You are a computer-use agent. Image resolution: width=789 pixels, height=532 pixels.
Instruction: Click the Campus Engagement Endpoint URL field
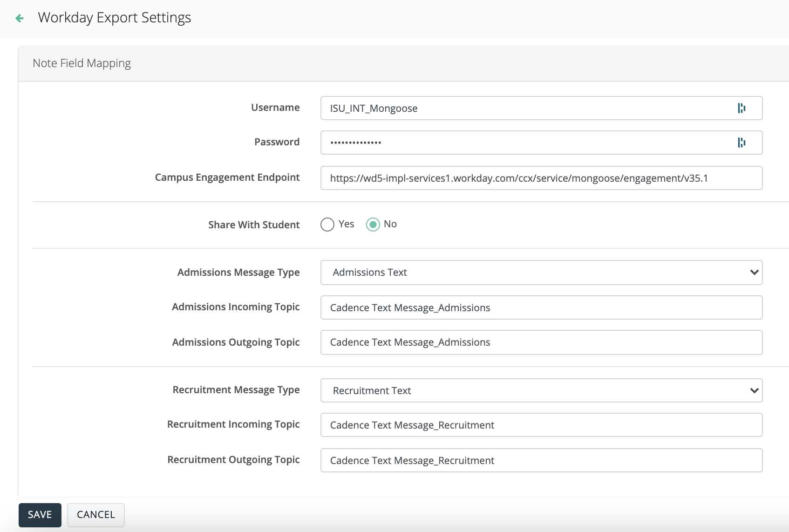point(540,178)
